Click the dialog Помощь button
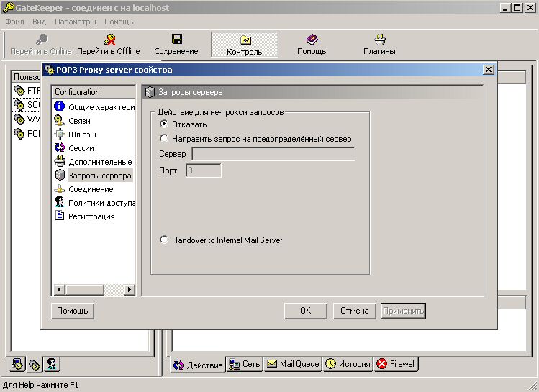This screenshot has width=539, height=392. click(x=73, y=311)
